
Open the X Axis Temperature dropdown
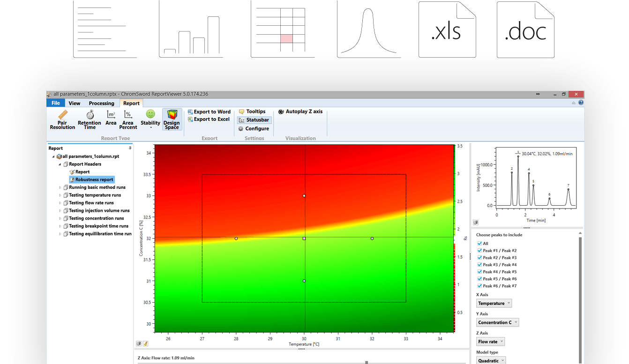tap(494, 304)
